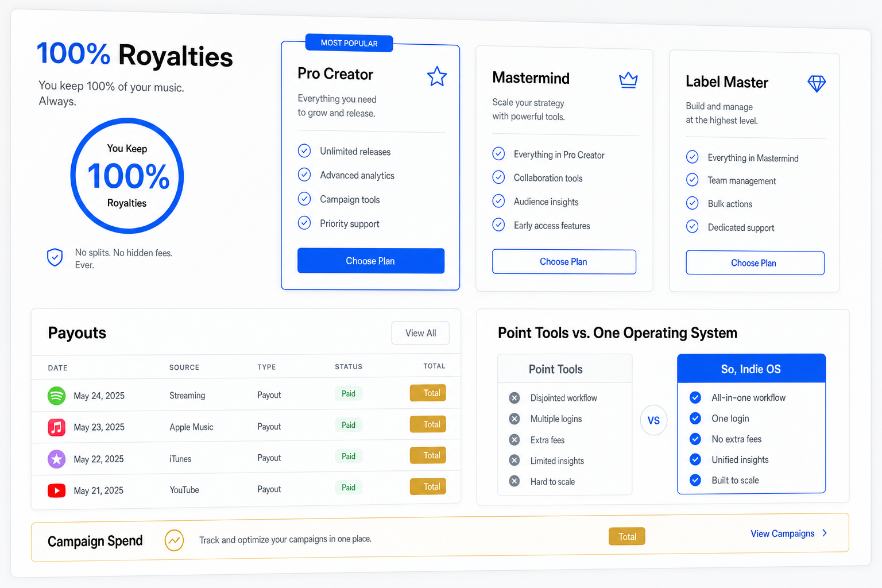882x588 pixels.
Task: Click the check beside Unlimited releases
Action: [x=304, y=151]
